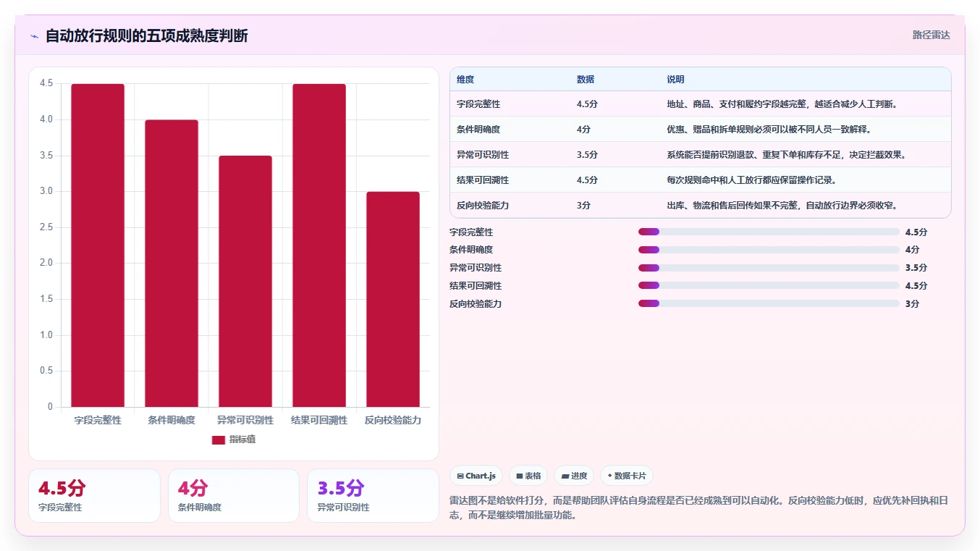Image resolution: width=980 pixels, height=551 pixels.
Task: Click the chart title 自动放行规则的五项成熟度判断
Action: [146, 35]
